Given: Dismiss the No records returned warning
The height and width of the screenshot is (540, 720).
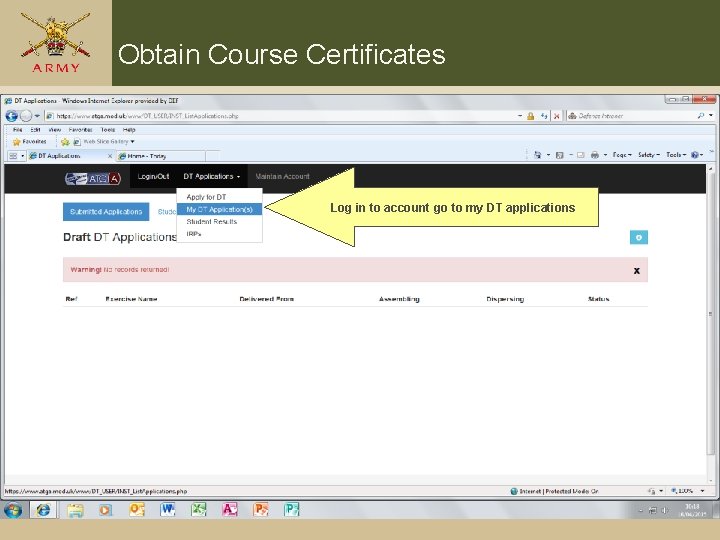Looking at the screenshot, I should click(x=636, y=270).
